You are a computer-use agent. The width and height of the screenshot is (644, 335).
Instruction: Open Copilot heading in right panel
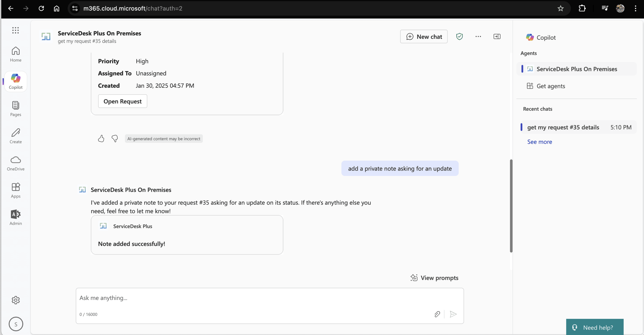pos(541,37)
